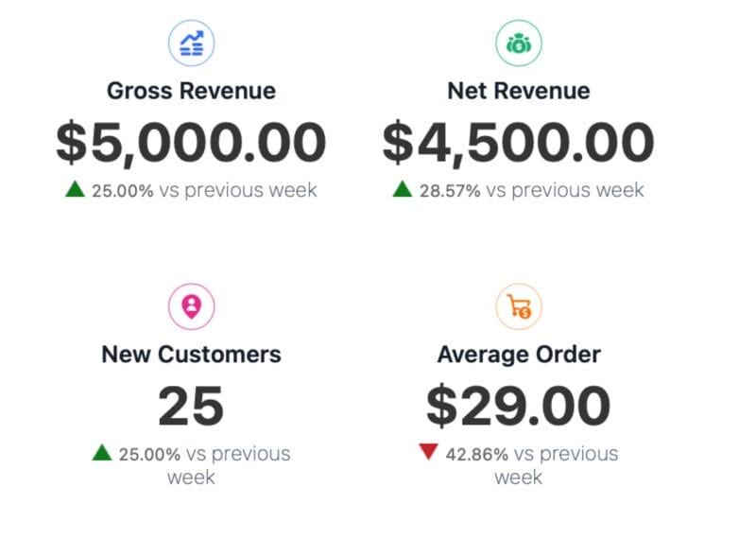This screenshot has width=756, height=539.
Task: Click the $29.00 average order value
Action: [518, 406]
